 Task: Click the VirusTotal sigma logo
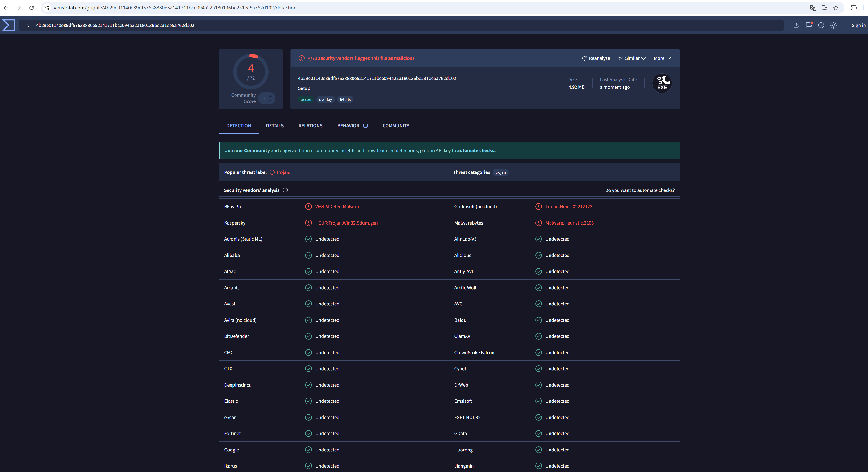[x=9, y=25]
